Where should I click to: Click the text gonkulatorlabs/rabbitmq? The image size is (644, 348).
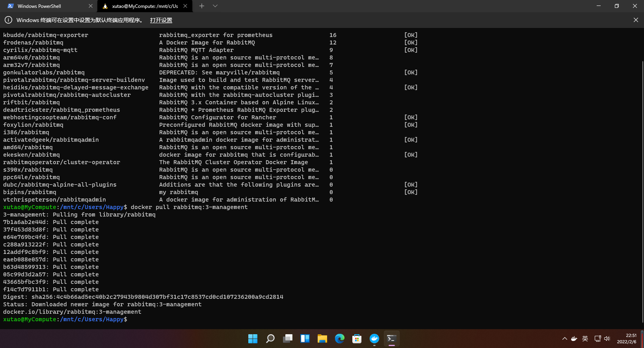coord(44,72)
